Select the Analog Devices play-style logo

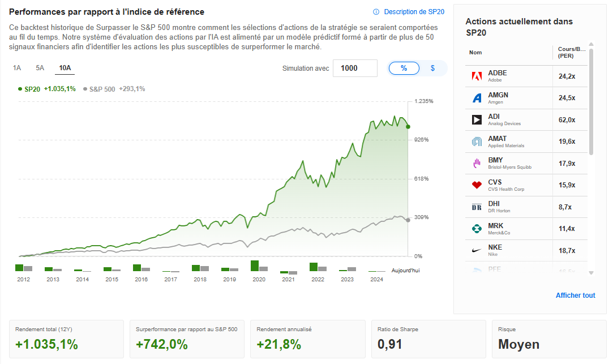point(477,119)
